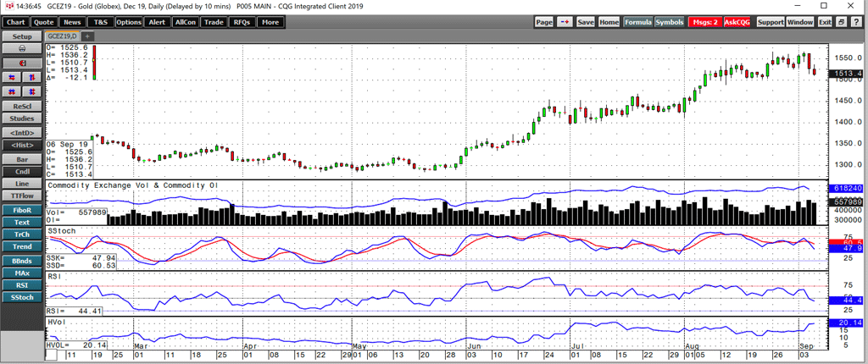The height and width of the screenshot is (364, 868).
Task: Open the Studies list
Action: click(21, 118)
